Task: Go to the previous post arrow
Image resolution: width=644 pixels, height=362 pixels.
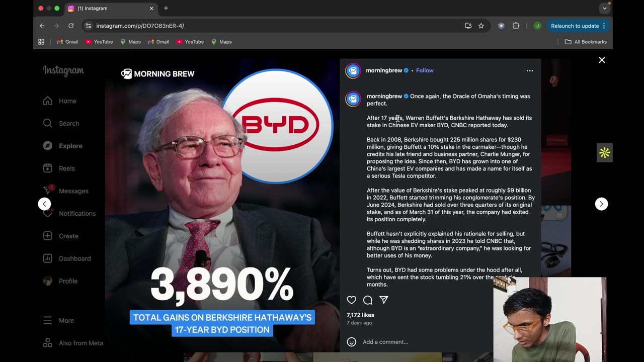Action: pos(45,204)
